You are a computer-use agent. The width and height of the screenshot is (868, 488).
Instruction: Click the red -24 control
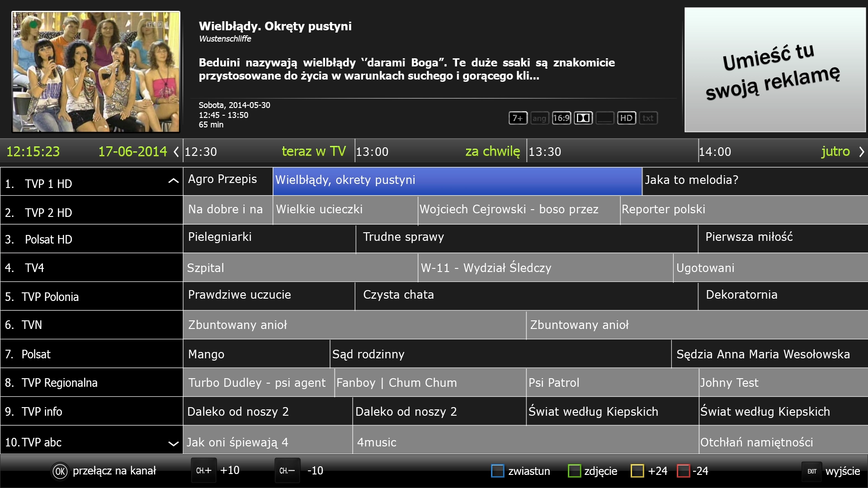click(684, 471)
